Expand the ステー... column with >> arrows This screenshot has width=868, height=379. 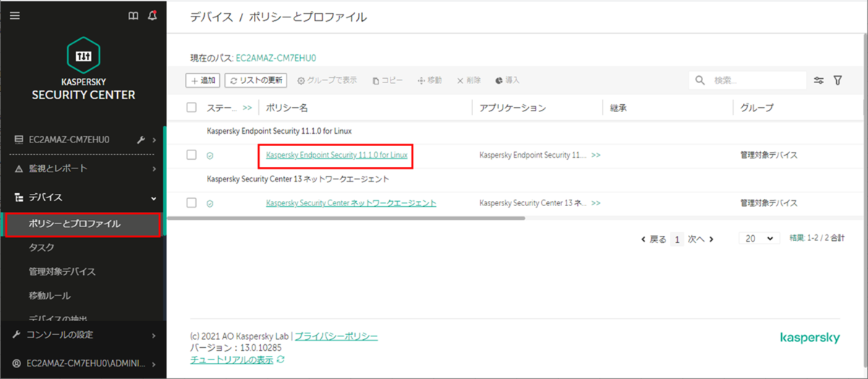tap(247, 108)
